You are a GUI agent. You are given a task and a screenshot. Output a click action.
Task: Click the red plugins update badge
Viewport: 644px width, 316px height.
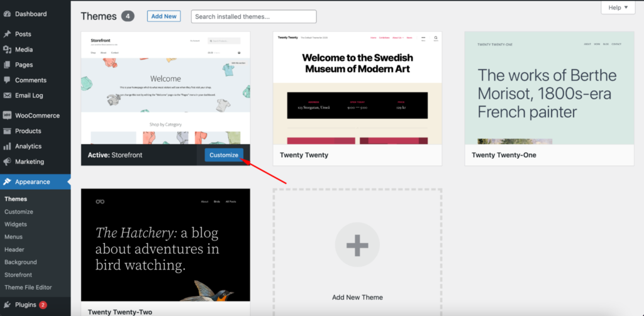(x=43, y=305)
